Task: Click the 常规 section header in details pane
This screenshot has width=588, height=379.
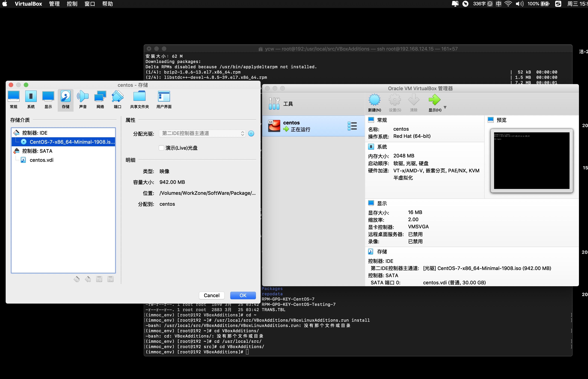Action: coord(382,120)
